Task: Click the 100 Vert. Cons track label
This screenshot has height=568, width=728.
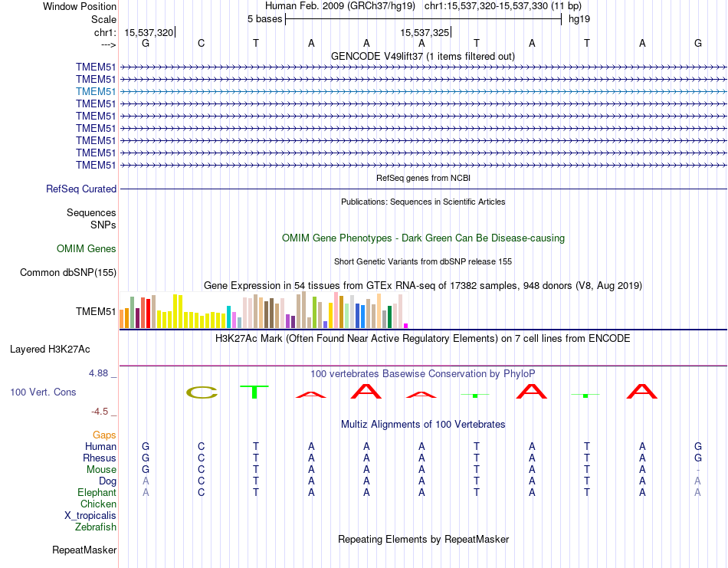Action: pos(43,392)
